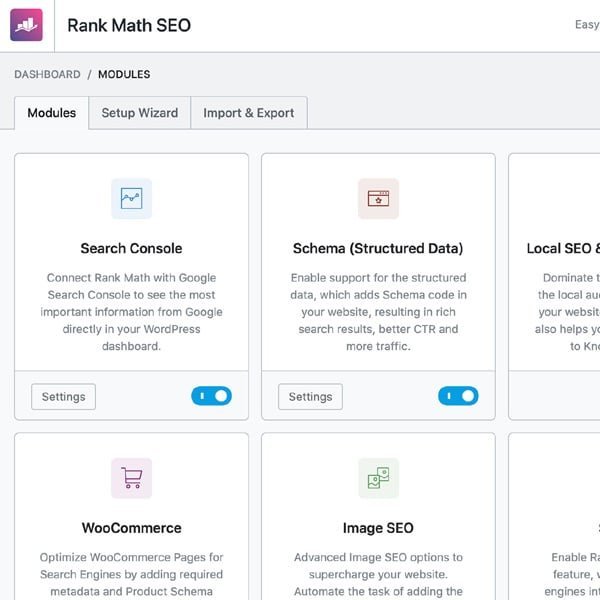Open the Import & Export tab
This screenshot has height=600, width=600.
[248, 113]
